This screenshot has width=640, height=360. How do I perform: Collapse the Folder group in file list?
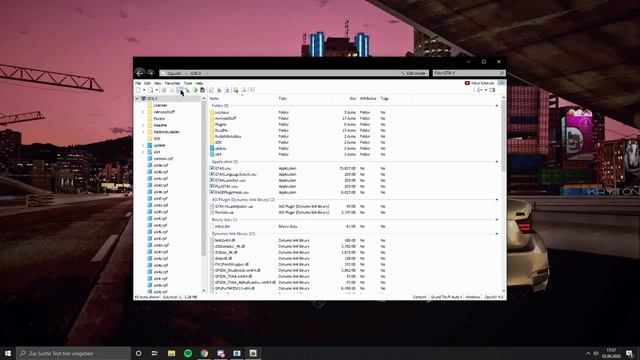[x=497, y=106]
